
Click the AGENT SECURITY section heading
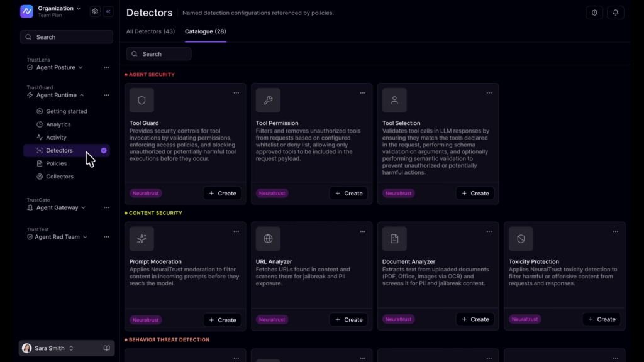152,75
